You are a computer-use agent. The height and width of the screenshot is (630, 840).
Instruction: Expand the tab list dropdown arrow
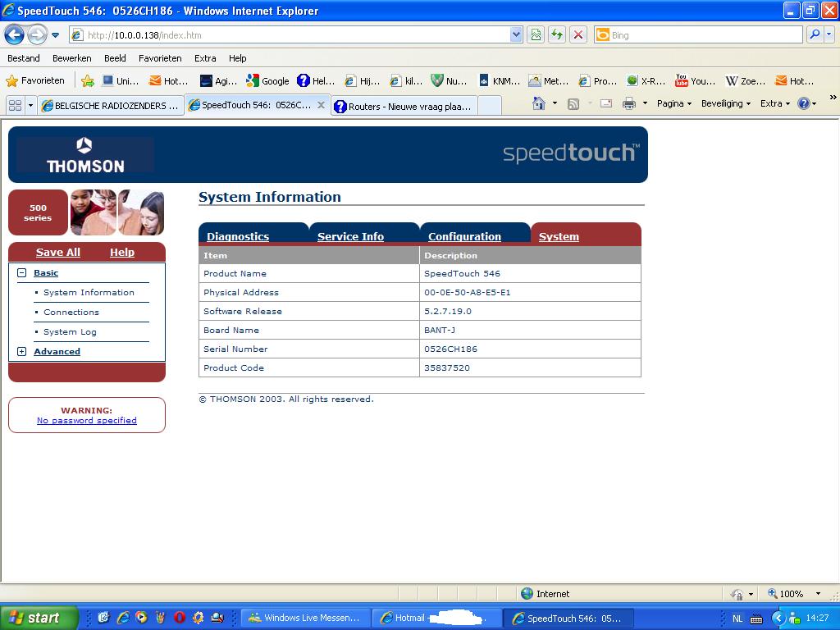tap(30, 106)
